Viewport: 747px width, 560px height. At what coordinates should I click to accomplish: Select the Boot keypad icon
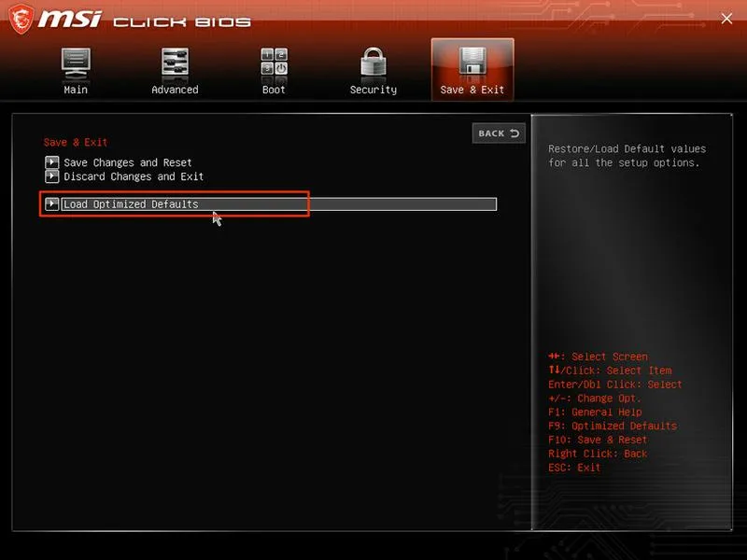pos(274,63)
